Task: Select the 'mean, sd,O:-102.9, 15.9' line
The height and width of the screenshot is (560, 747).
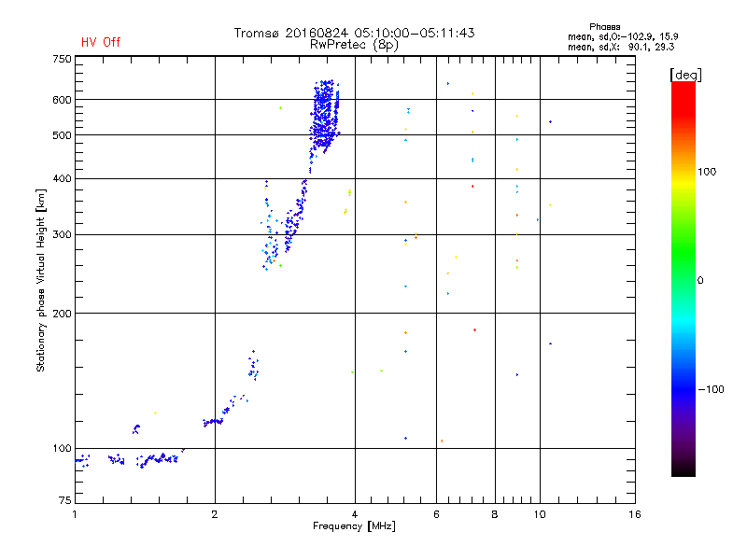Action: point(623,36)
